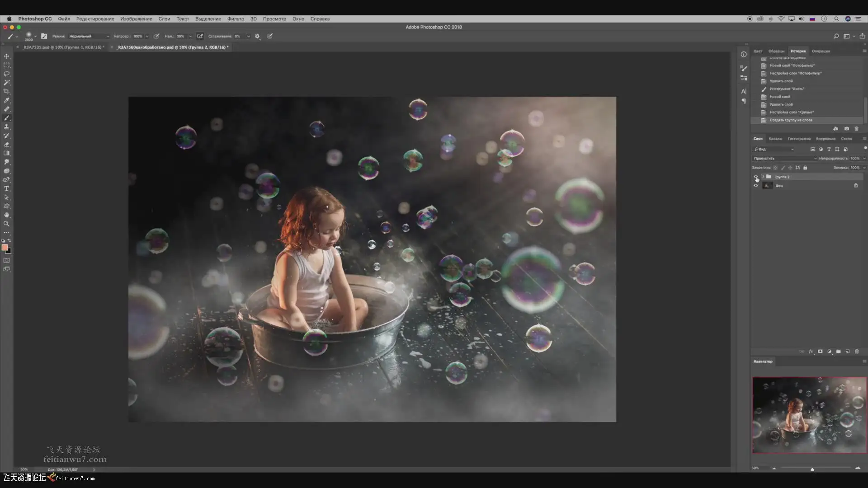The image size is (868, 488).
Task: Select the Horizontal Type tool
Action: pyautogui.click(x=6, y=188)
